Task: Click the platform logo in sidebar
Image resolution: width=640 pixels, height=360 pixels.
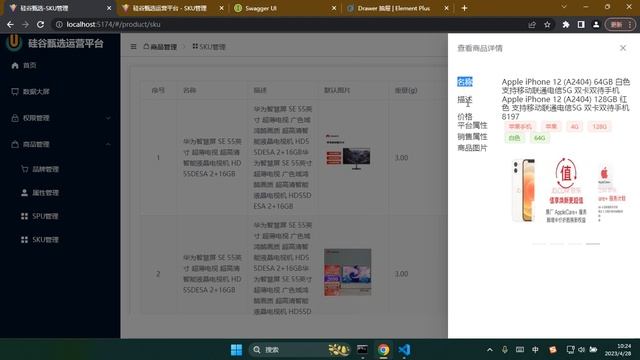Action: pyautogui.click(x=14, y=42)
